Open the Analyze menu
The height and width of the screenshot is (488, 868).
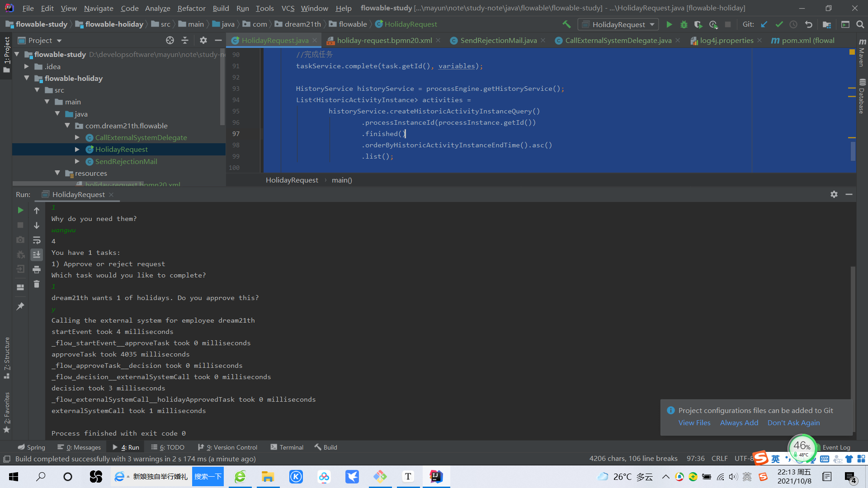(x=157, y=8)
